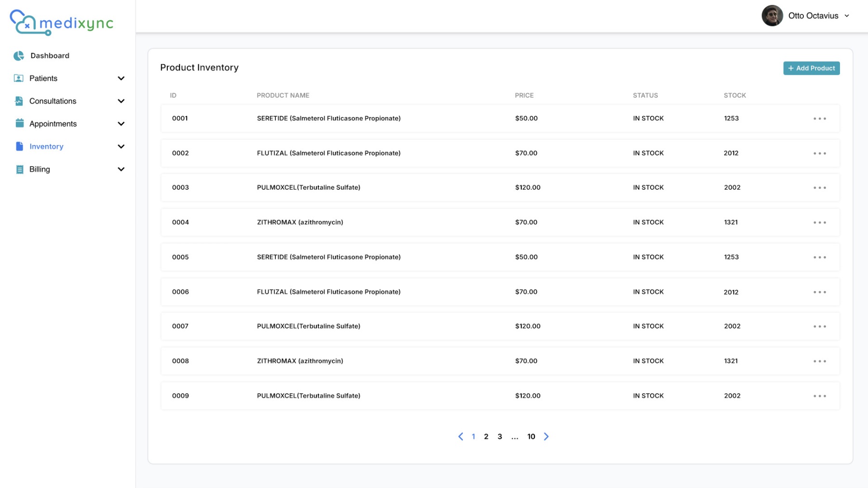The image size is (868, 488).
Task: Click the Patients sidebar icon
Action: point(19,79)
